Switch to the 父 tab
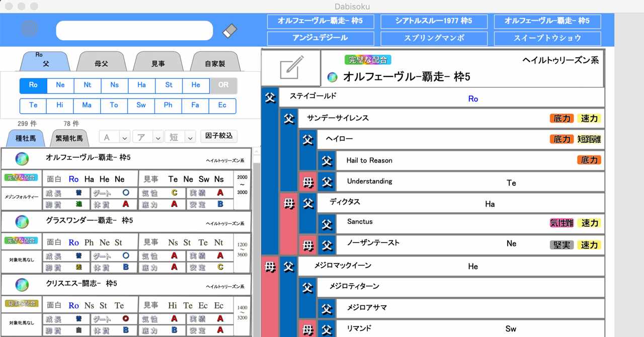644x337 pixels. [45, 62]
